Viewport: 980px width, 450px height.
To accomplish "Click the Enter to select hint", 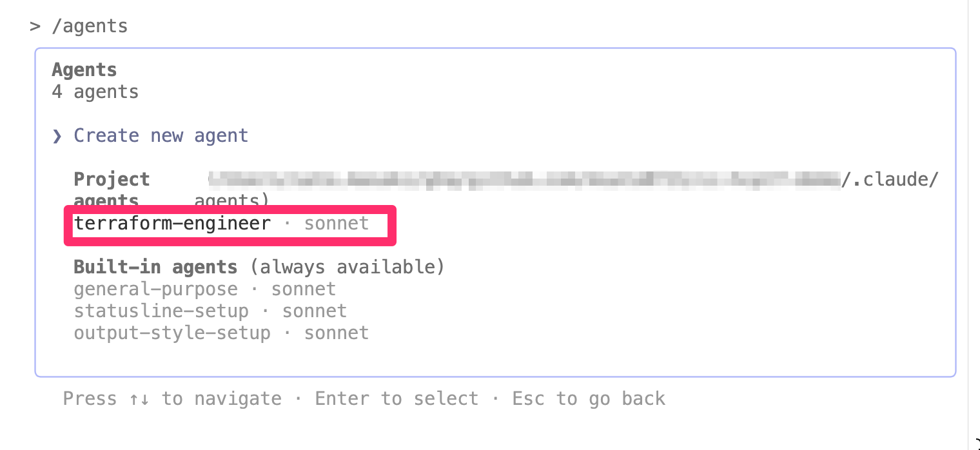I will coord(397,399).
